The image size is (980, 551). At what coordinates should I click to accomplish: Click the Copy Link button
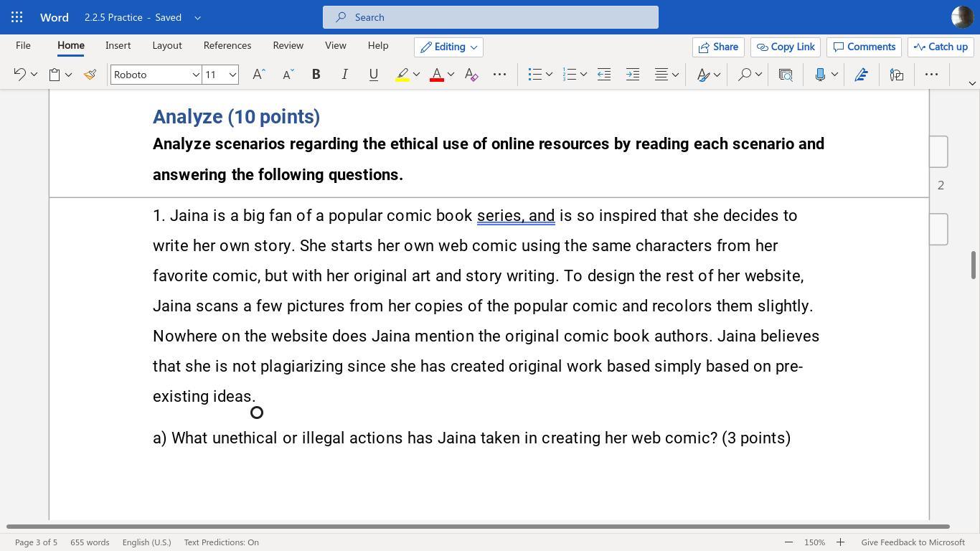tap(785, 47)
